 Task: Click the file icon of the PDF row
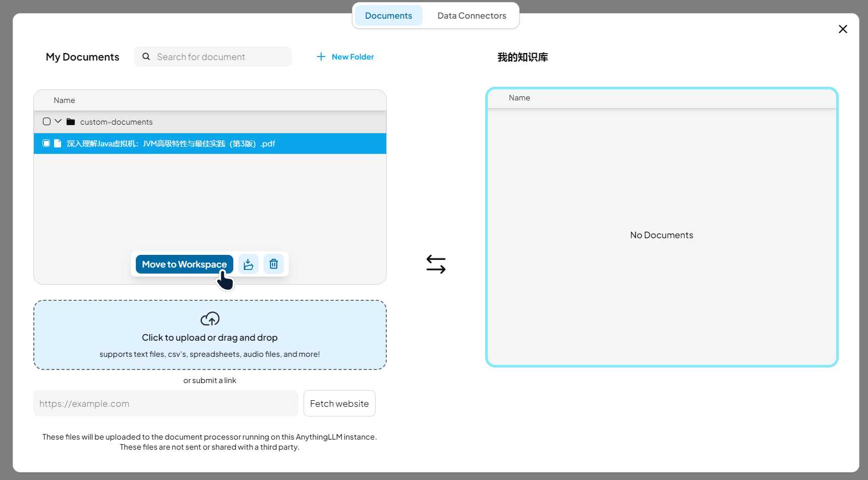pyautogui.click(x=58, y=143)
